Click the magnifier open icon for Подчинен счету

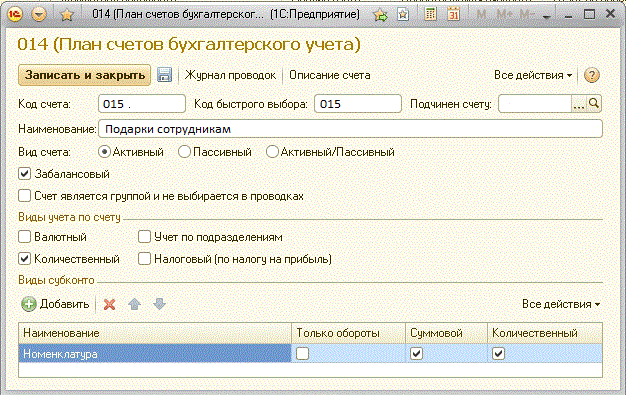pos(594,104)
